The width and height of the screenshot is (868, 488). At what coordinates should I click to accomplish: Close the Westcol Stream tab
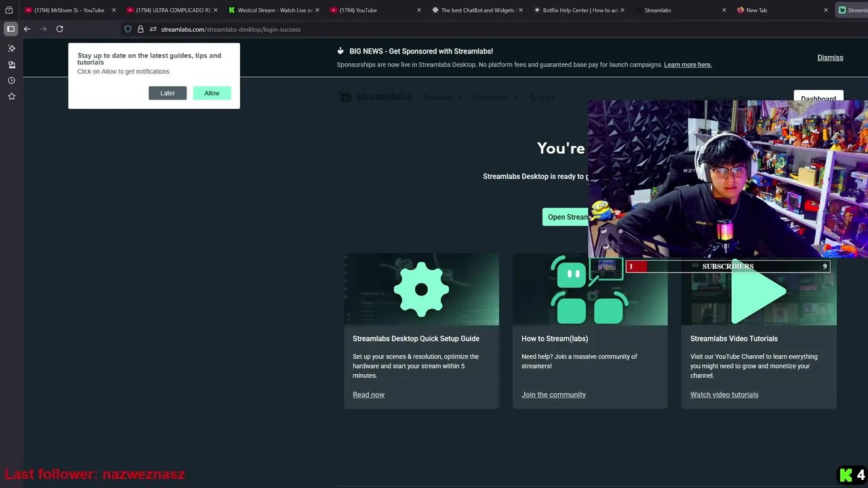point(317,10)
